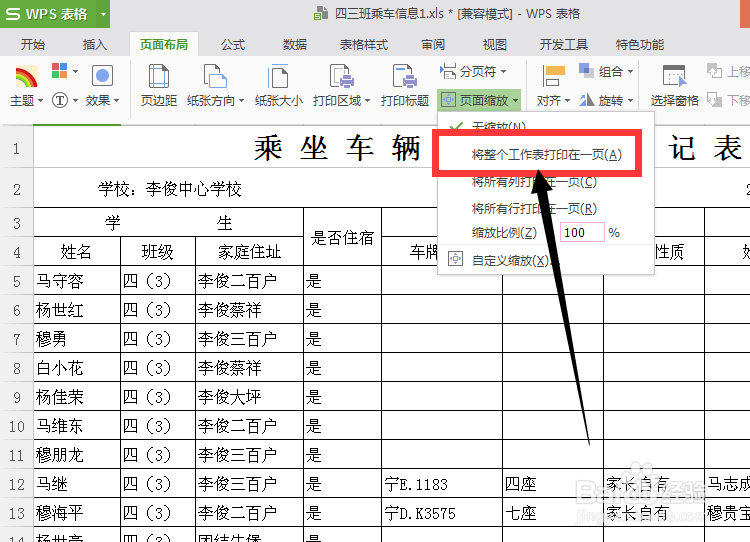Switch to the 公式 tab
The width and height of the screenshot is (750, 542).
pyautogui.click(x=233, y=44)
